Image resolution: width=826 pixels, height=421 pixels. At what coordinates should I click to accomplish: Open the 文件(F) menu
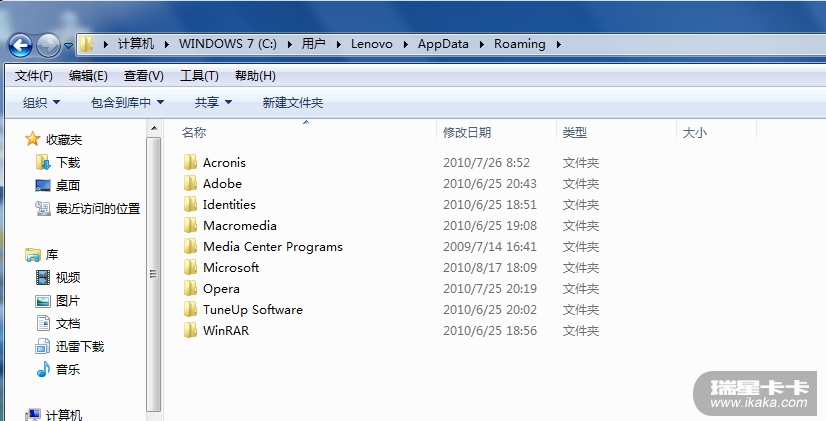(x=34, y=76)
